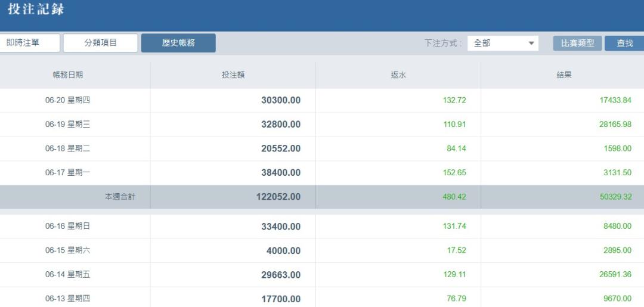Image resolution: width=644 pixels, height=307 pixels.
Task: Switch to the 即時注單 tab
Action: tap(28, 43)
